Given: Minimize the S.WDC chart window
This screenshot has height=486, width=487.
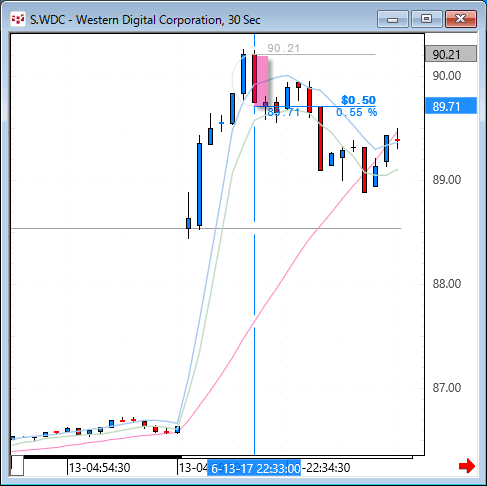Looking at the screenshot, I should (393, 19).
